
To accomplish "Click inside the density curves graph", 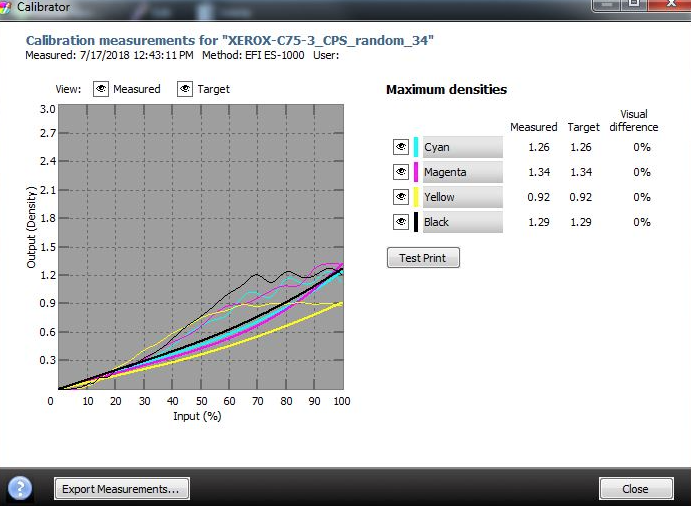I will point(201,247).
